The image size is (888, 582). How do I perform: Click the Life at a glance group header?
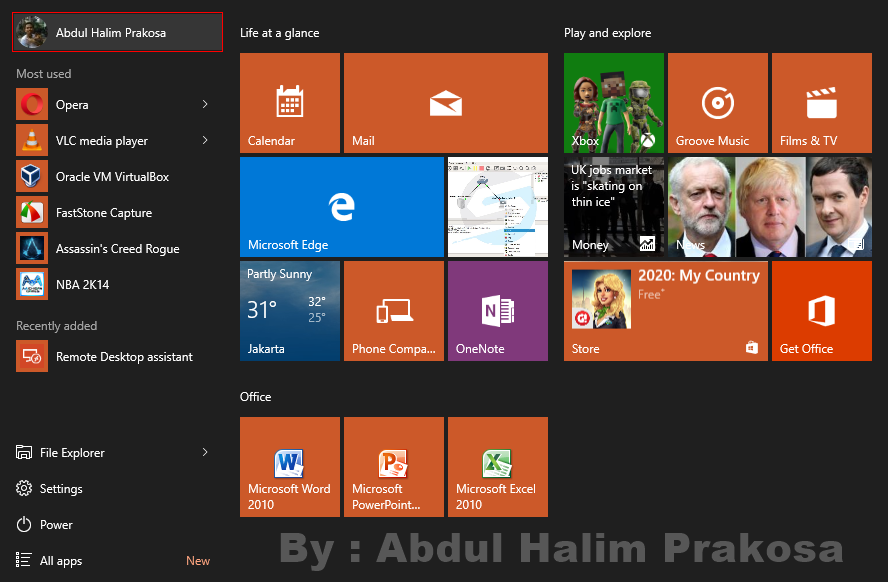[x=280, y=33]
